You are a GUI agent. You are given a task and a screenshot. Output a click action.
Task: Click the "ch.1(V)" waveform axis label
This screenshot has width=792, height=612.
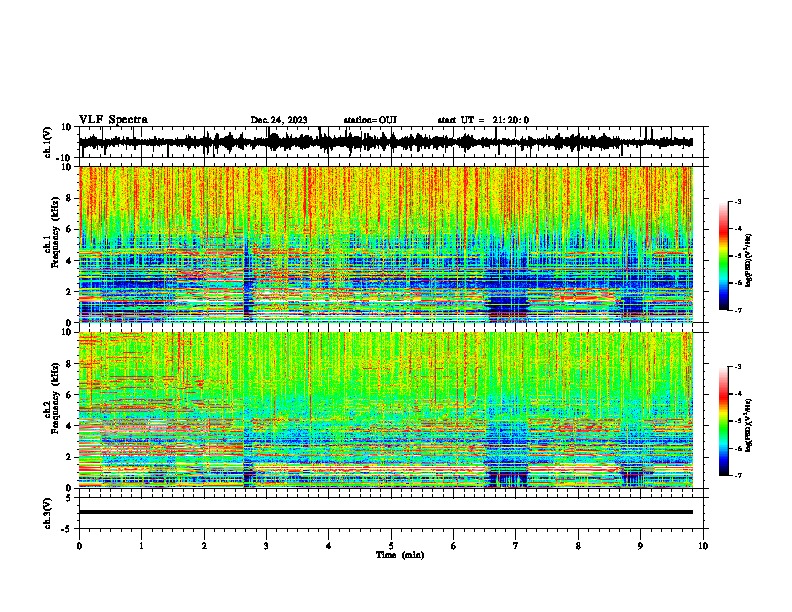[48, 142]
